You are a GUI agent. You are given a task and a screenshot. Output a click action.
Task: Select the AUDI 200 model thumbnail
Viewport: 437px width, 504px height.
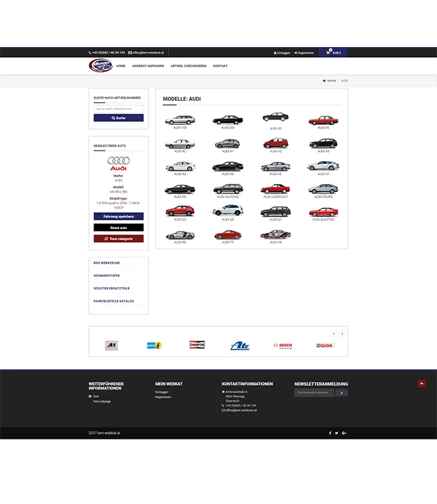[x=228, y=120]
